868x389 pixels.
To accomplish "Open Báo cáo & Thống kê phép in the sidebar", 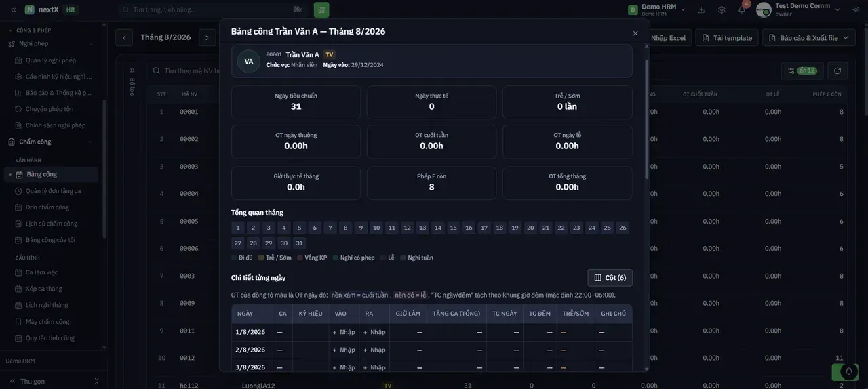I will click(54, 93).
